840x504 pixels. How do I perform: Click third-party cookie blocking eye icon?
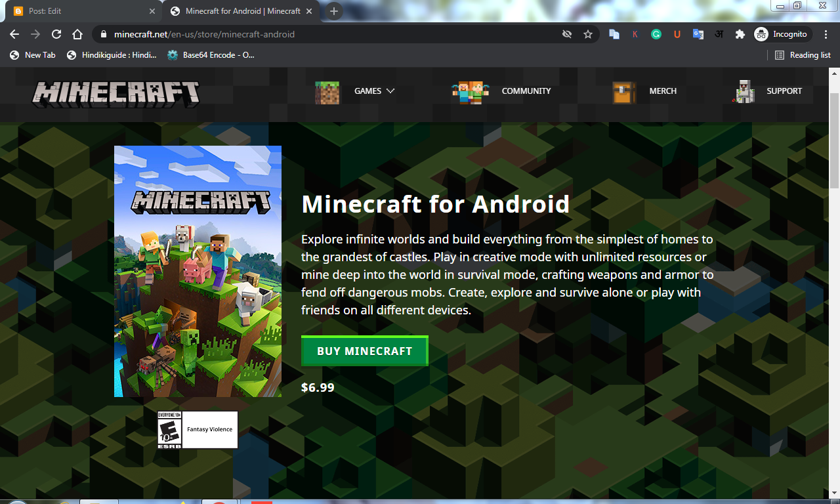point(567,34)
